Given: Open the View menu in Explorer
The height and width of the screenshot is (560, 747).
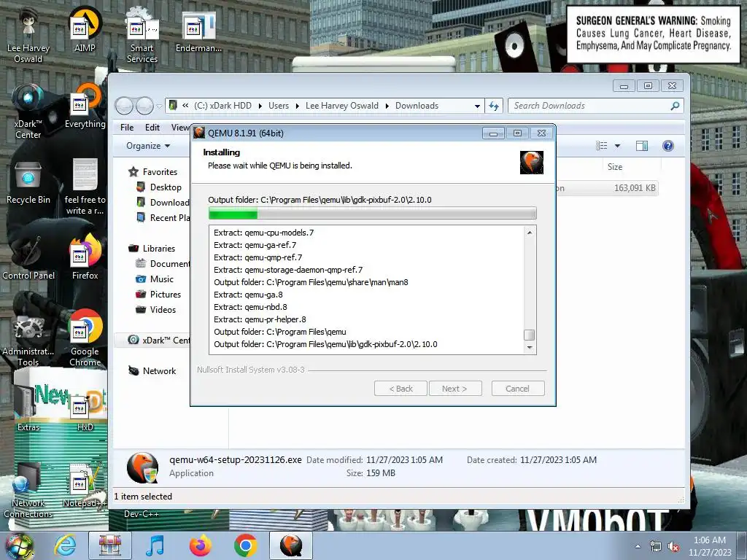Looking at the screenshot, I should [181, 127].
